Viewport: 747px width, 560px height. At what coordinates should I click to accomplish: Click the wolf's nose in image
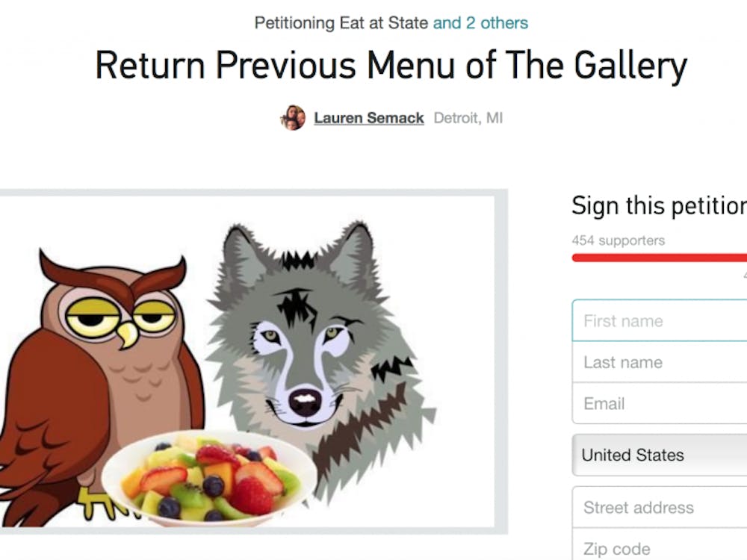[306, 403]
